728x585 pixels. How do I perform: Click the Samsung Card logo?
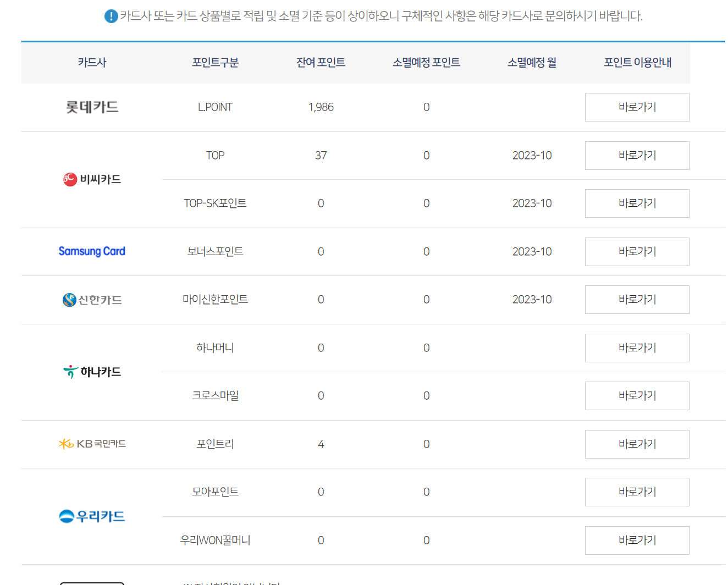click(x=92, y=251)
